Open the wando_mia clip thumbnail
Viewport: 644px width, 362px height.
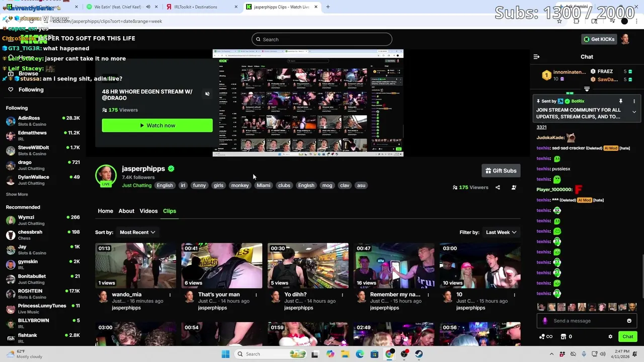(136, 265)
